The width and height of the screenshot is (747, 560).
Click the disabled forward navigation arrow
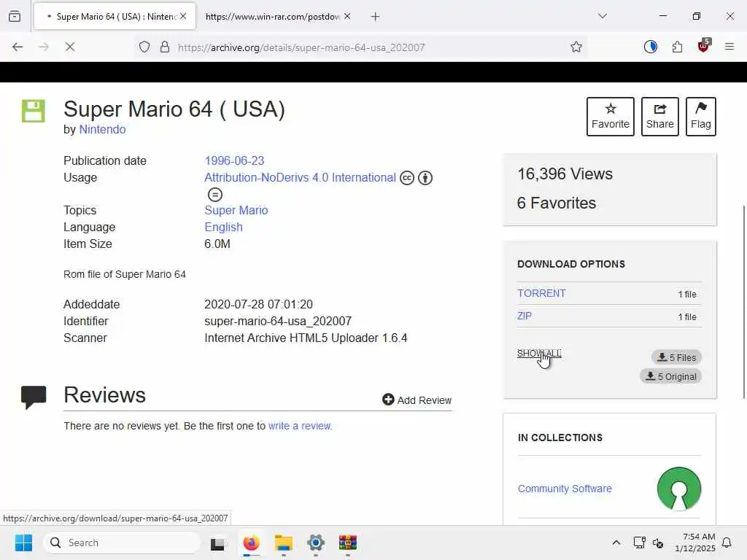44,47
